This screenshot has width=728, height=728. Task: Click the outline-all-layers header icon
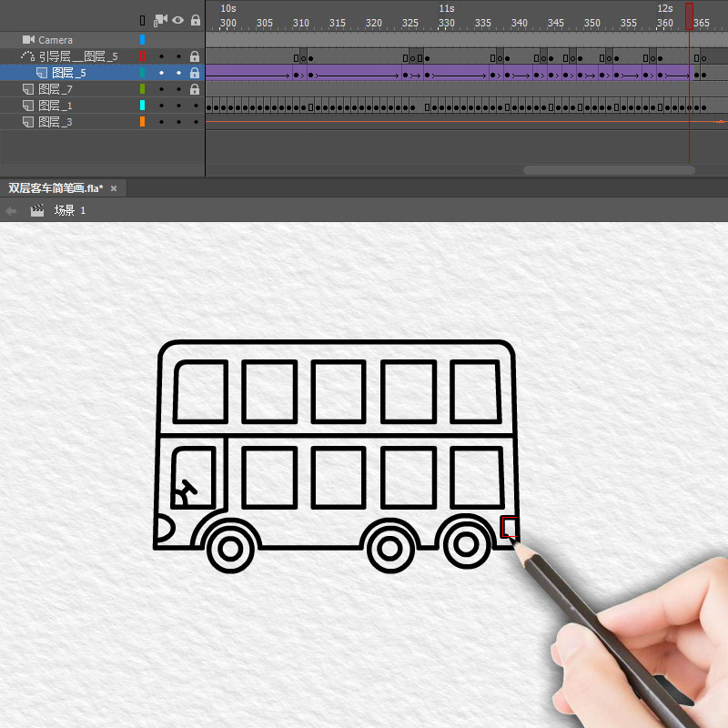[x=143, y=20]
